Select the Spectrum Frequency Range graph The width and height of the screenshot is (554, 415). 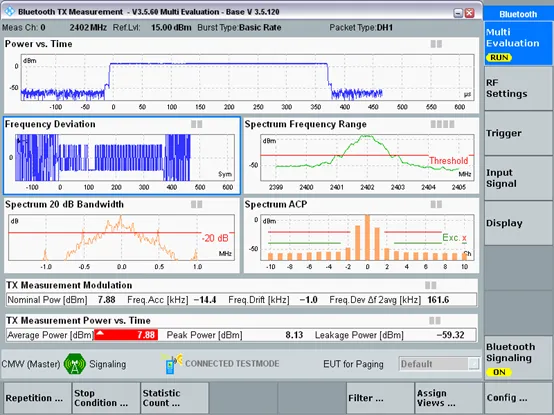(x=367, y=158)
